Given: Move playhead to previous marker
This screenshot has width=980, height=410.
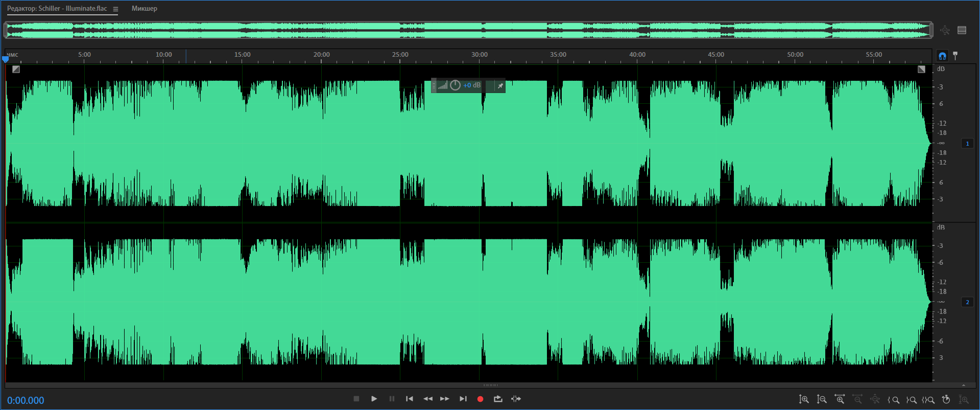Looking at the screenshot, I should (x=410, y=399).
